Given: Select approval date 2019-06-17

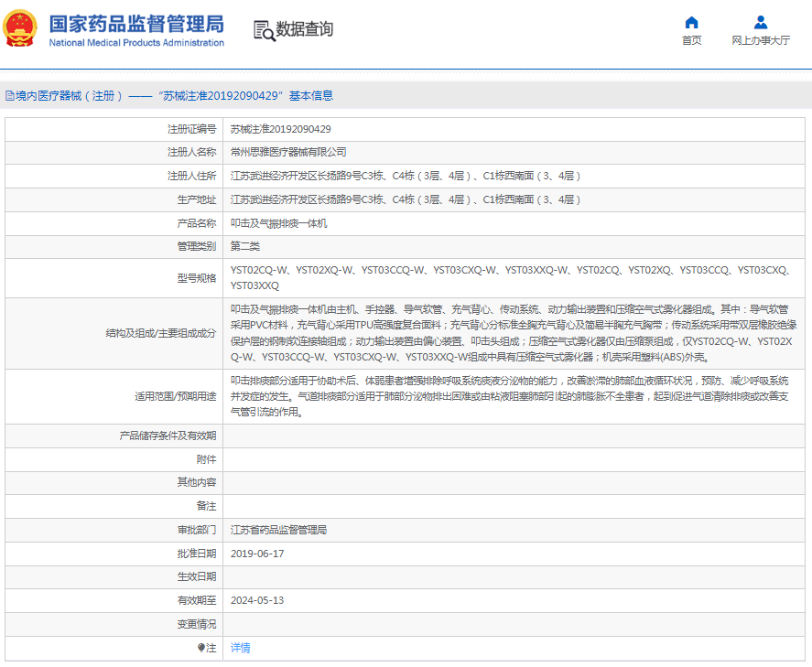Looking at the screenshot, I should tap(257, 554).
